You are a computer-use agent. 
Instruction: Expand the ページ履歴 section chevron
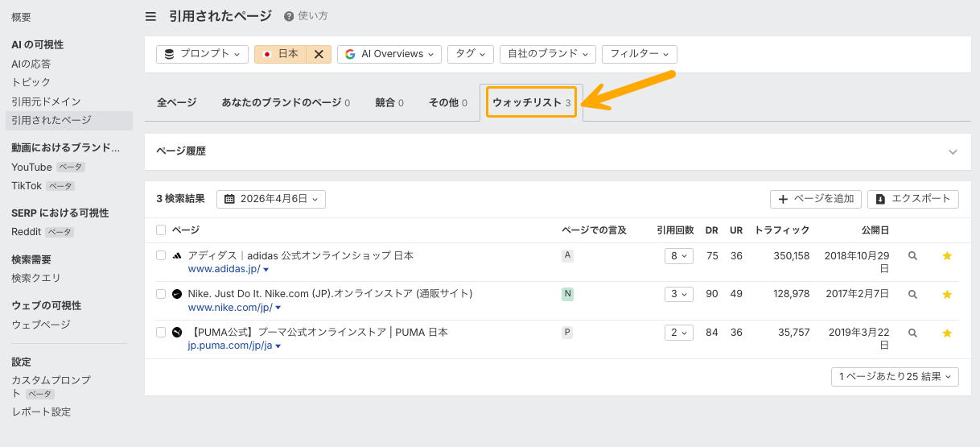(x=953, y=151)
